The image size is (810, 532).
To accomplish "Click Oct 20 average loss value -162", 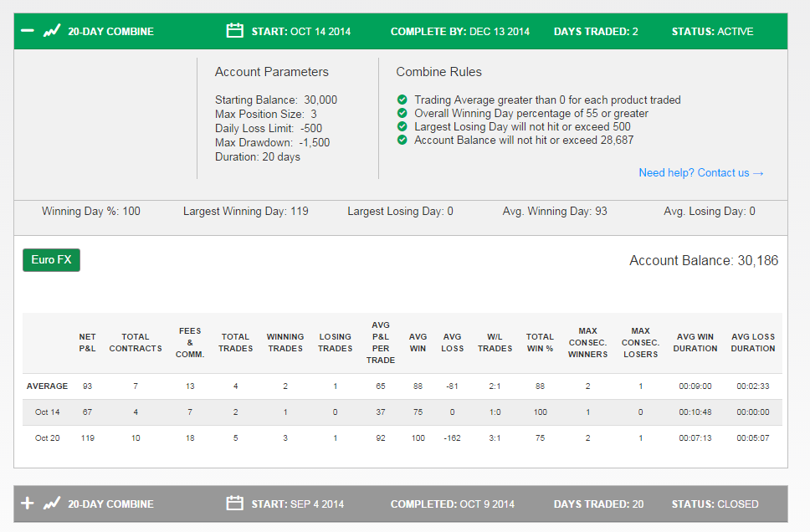I will click(x=453, y=438).
